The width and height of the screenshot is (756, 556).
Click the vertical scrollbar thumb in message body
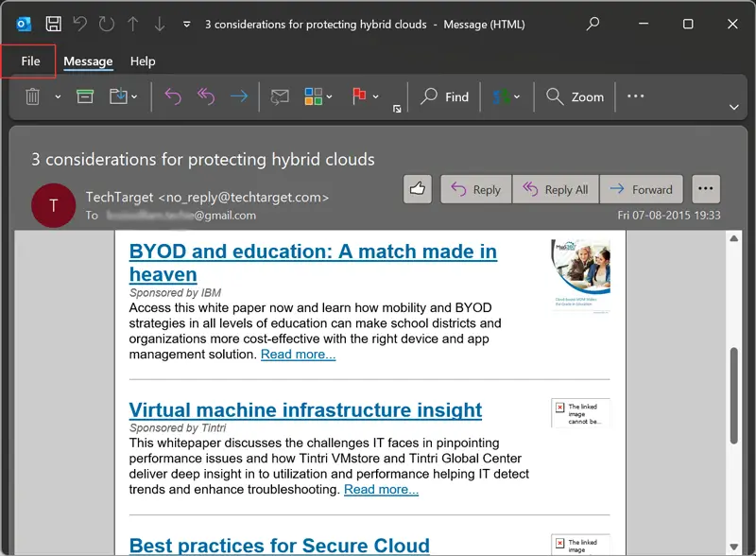(734, 397)
